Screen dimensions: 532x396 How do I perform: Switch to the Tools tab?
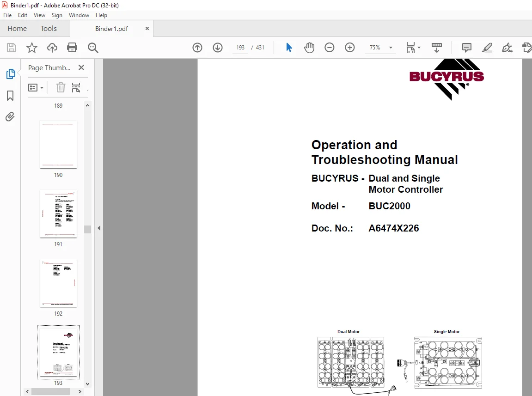point(49,29)
